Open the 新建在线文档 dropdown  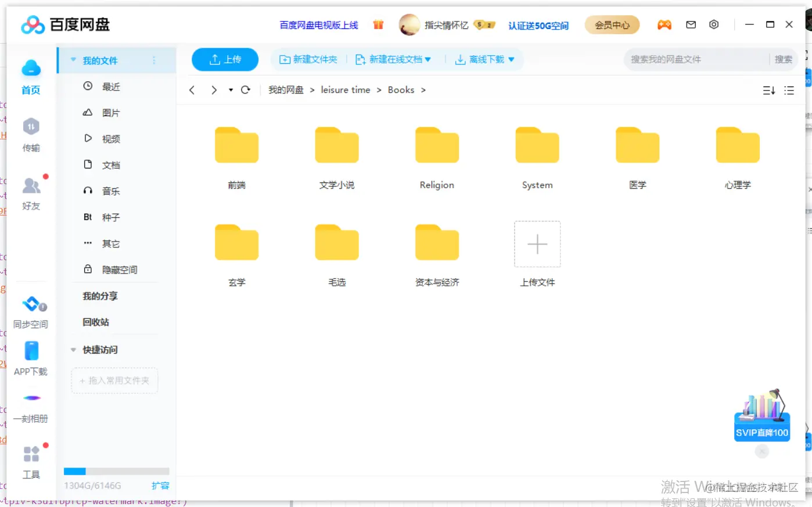click(x=393, y=59)
